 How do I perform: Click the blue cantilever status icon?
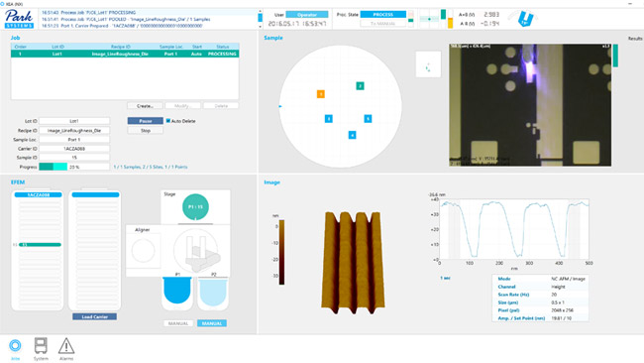click(x=525, y=19)
